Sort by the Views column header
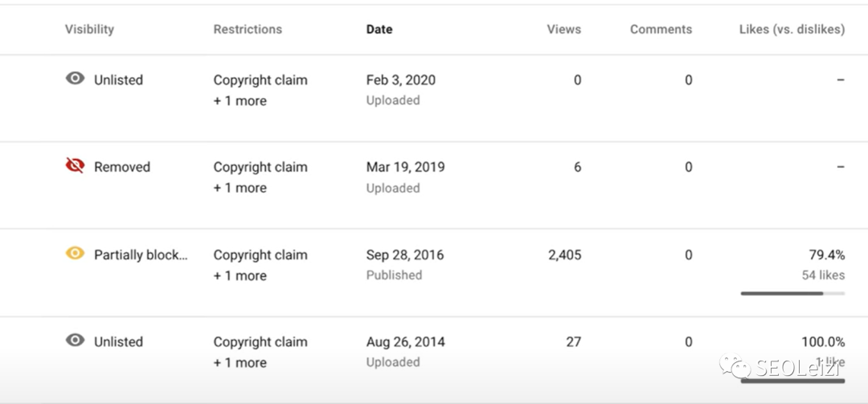 point(563,29)
